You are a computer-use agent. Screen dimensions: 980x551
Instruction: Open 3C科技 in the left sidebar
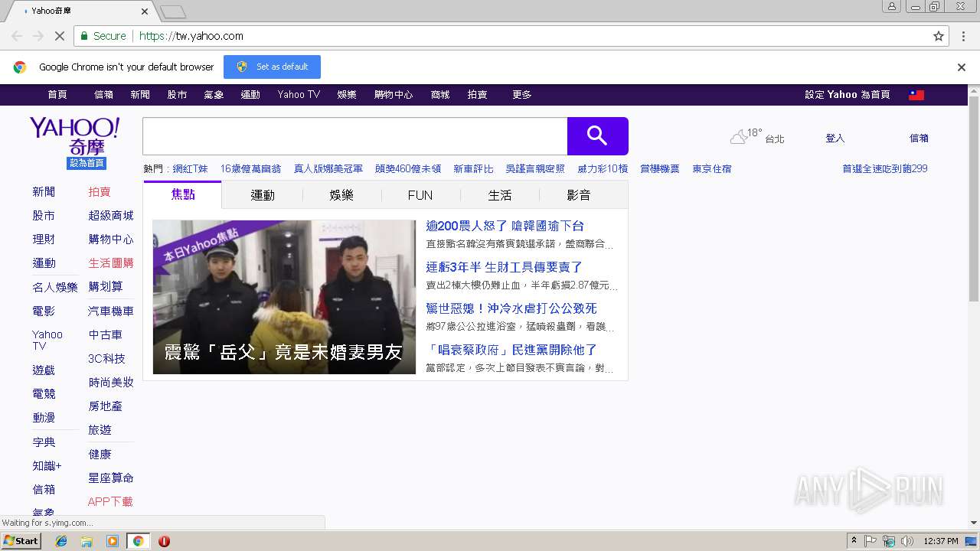coord(106,358)
